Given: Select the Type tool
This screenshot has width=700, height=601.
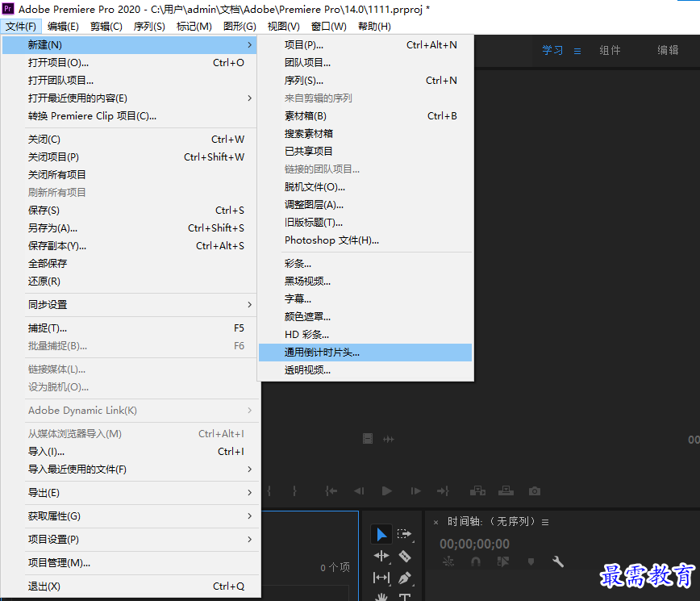Looking at the screenshot, I should pyautogui.click(x=405, y=596).
